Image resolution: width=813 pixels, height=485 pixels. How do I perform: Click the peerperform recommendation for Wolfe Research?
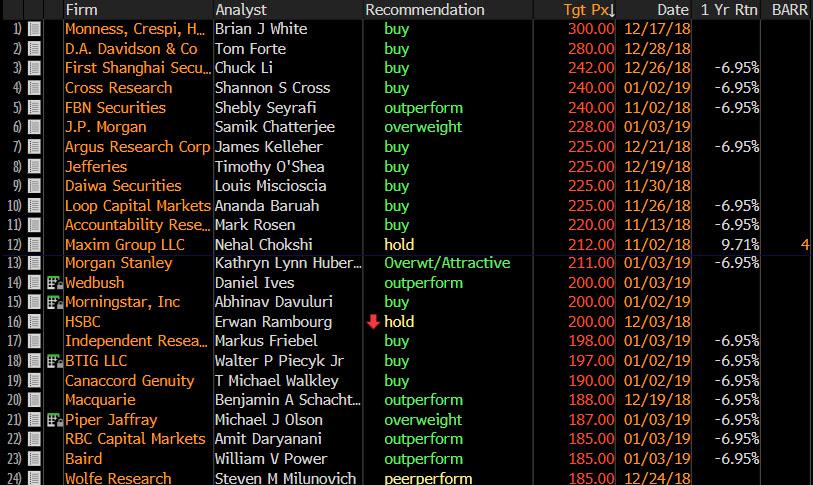click(428, 478)
